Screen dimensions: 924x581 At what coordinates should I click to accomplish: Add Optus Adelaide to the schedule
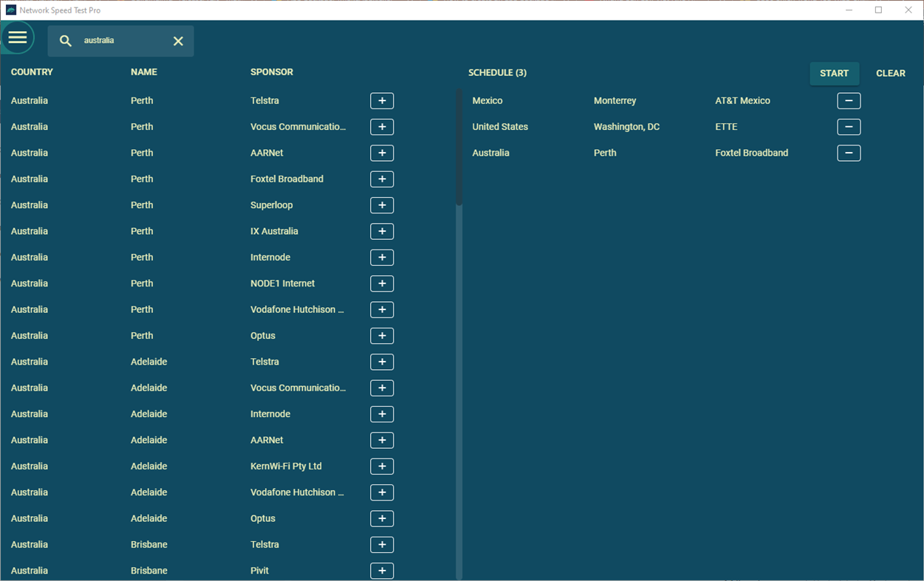pyautogui.click(x=382, y=518)
